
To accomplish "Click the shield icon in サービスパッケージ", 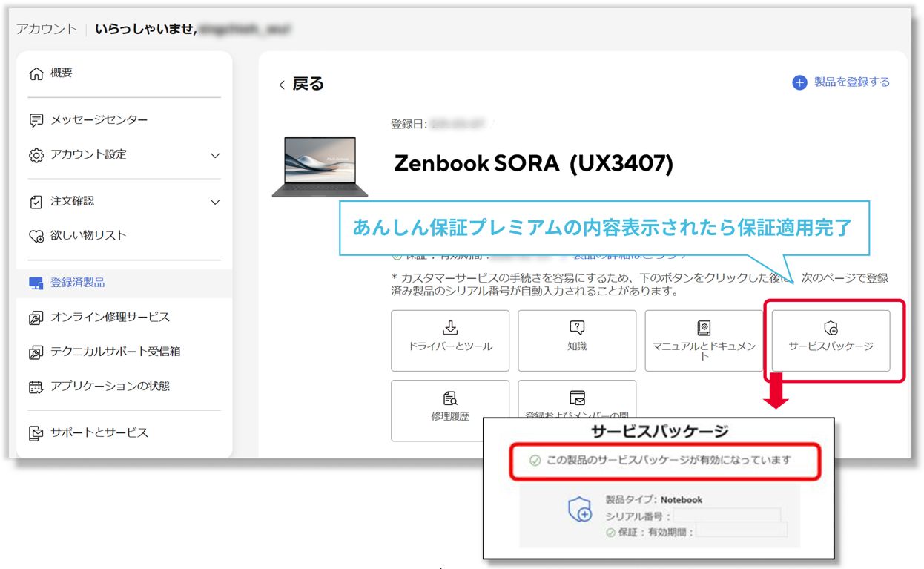I will pos(831,327).
